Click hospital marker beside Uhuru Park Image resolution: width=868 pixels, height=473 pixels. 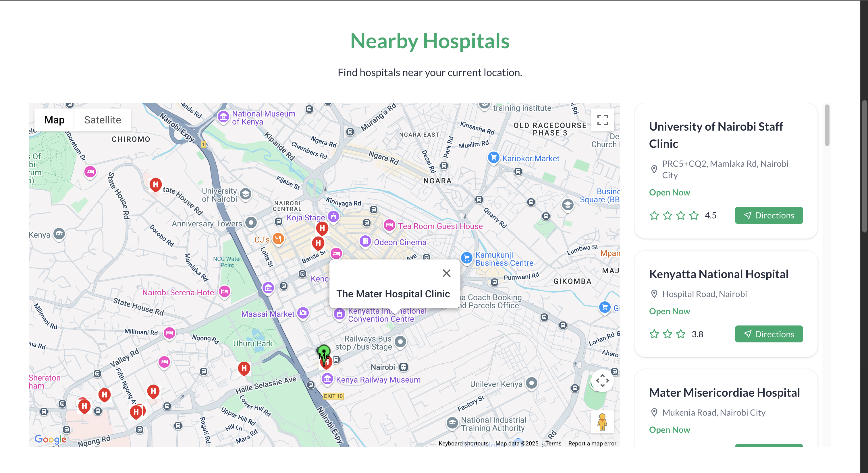point(244,369)
